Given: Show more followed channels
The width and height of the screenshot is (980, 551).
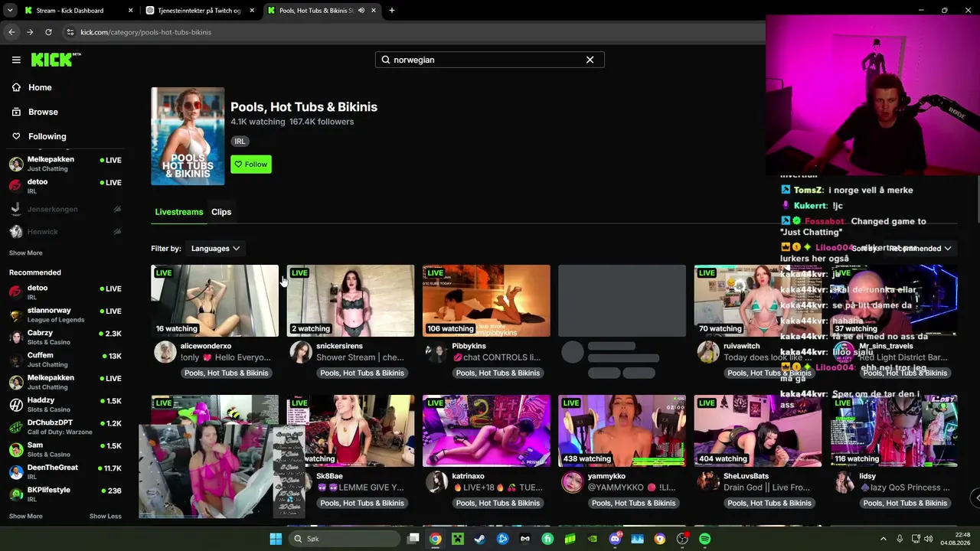Looking at the screenshot, I should (26, 253).
